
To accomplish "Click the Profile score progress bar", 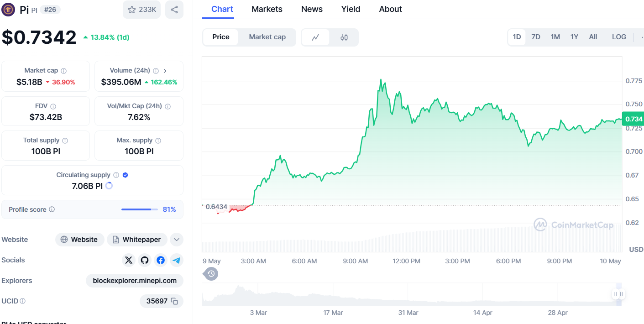I will click(140, 209).
